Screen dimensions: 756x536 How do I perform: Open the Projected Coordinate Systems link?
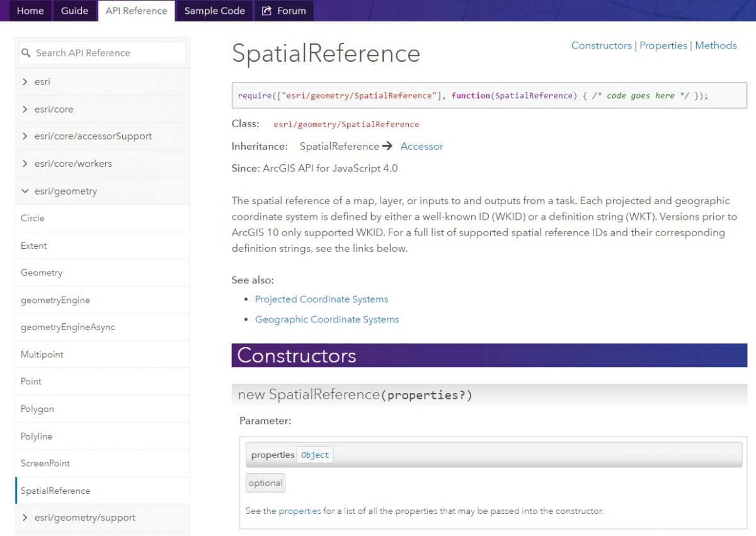coord(321,299)
